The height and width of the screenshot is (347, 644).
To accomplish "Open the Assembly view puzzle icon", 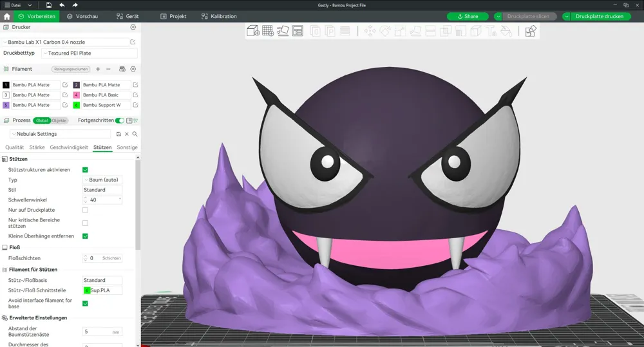I will [531, 31].
